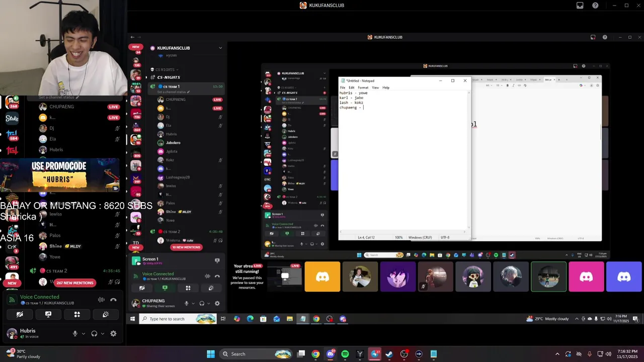Open the inbox icon in the top Discord title bar
Viewport: 644px width, 362px height.
[580, 6]
